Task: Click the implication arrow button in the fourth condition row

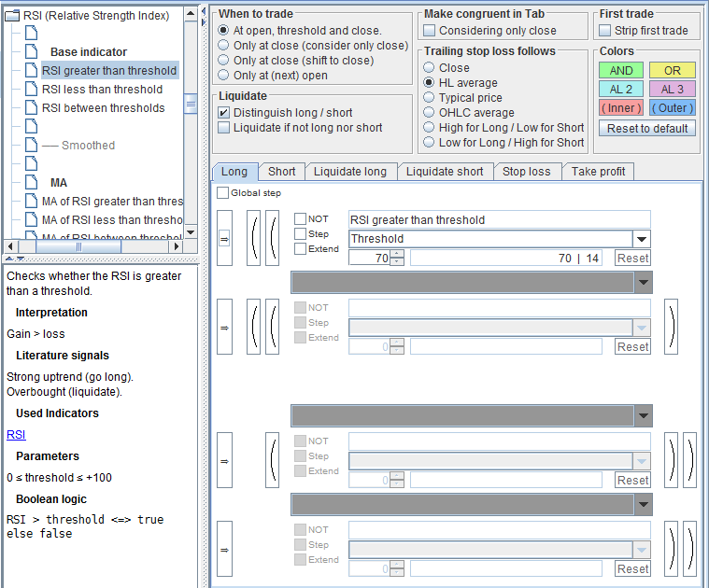Action: [225, 549]
